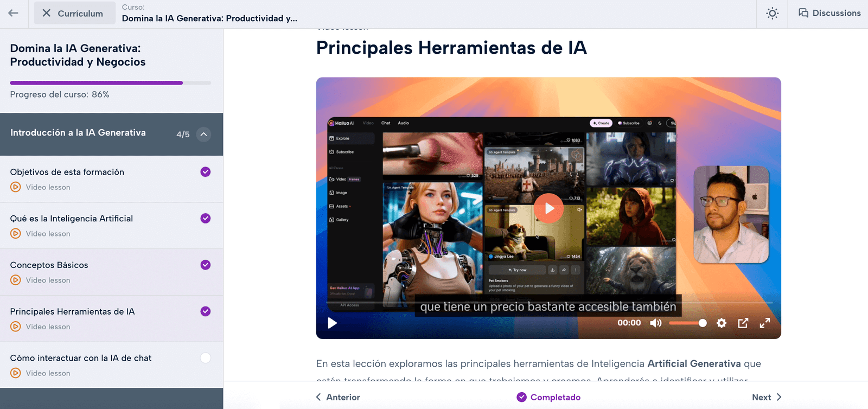Go to the previous lesson with Anterior
The width and height of the screenshot is (868, 409).
[x=338, y=397]
